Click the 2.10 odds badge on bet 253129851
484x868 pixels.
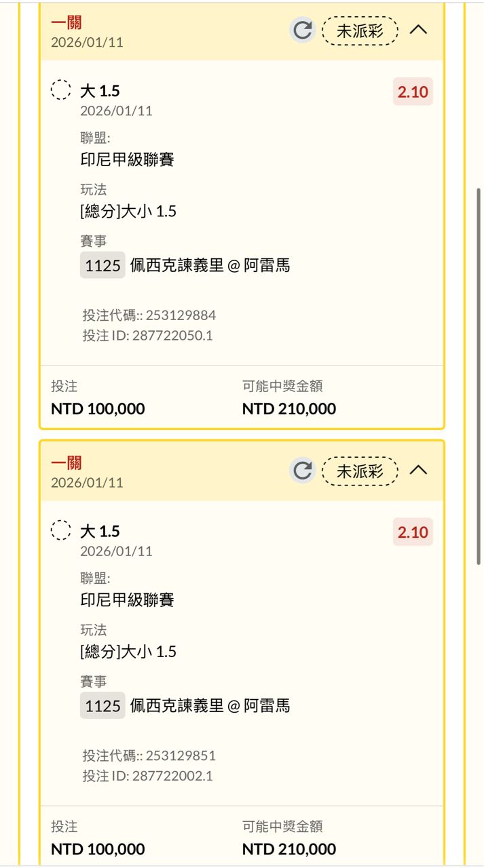point(413,532)
